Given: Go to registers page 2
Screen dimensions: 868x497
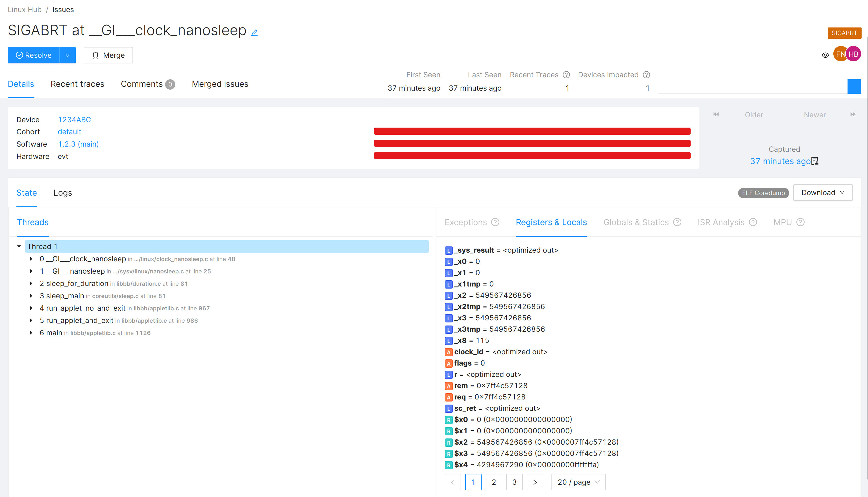Looking at the screenshot, I should [494, 482].
